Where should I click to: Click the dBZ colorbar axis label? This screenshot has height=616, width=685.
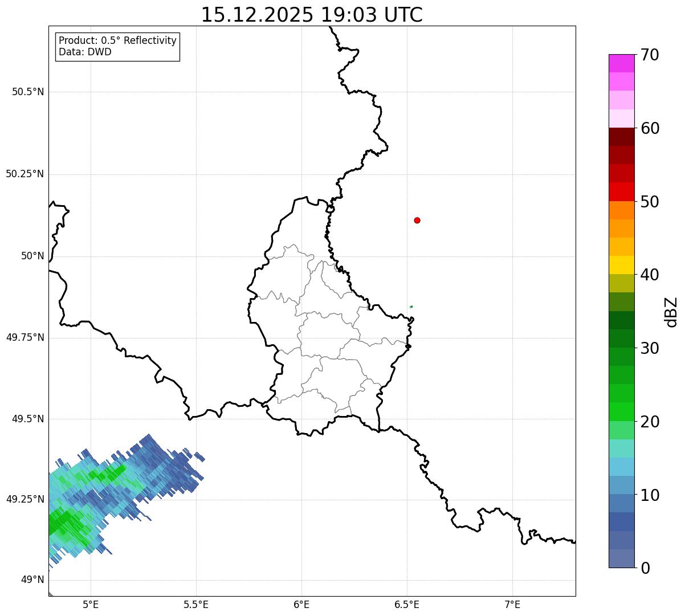coord(671,312)
